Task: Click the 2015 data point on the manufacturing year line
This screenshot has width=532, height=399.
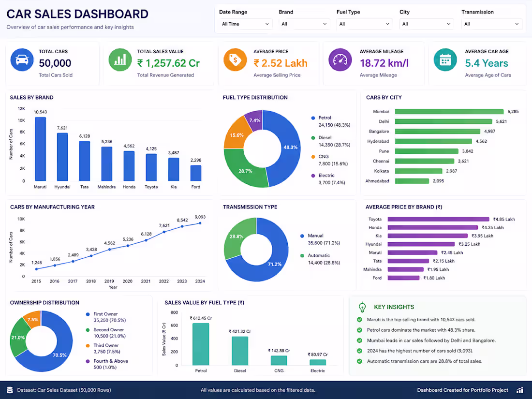Action: coord(37,269)
